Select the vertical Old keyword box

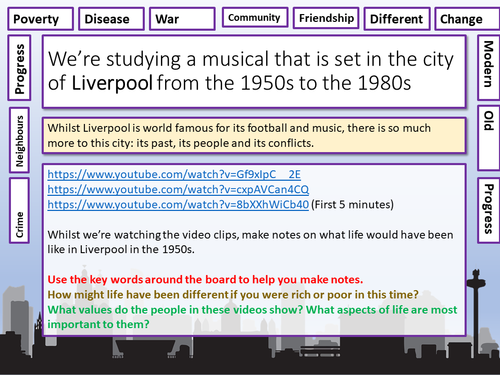[488, 138]
